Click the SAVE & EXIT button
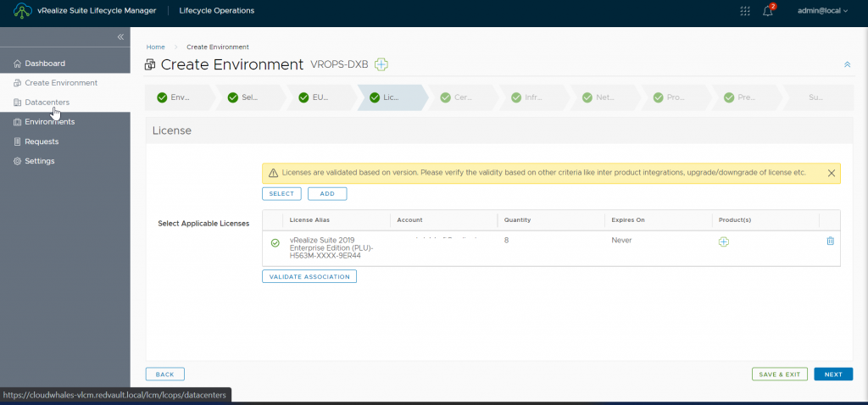The height and width of the screenshot is (405, 868). pyautogui.click(x=780, y=374)
